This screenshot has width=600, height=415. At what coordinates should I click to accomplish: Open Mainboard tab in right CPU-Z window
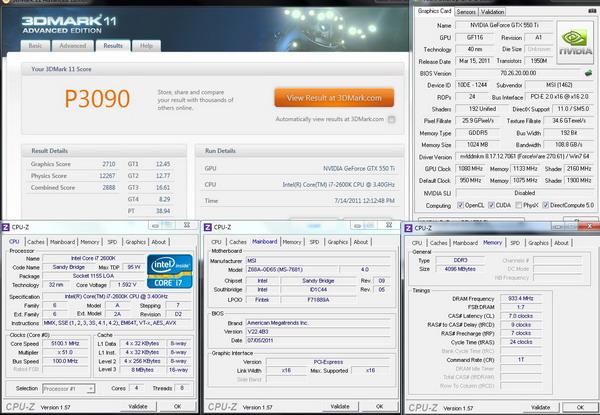(465, 243)
